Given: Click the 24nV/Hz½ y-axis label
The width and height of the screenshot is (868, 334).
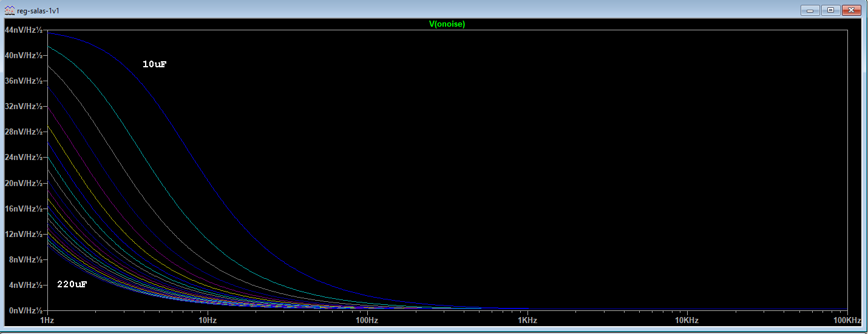Looking at the screenshot, I should (24, 157).
